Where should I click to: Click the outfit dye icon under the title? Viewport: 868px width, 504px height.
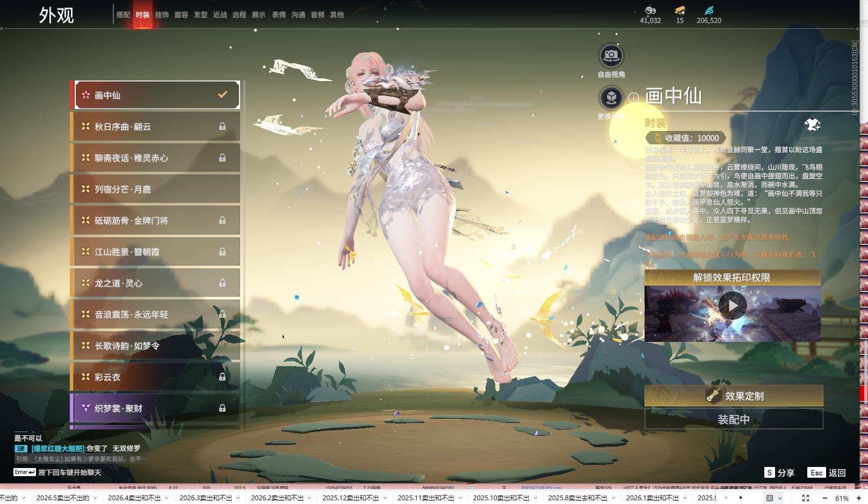(x=812, y=125)
